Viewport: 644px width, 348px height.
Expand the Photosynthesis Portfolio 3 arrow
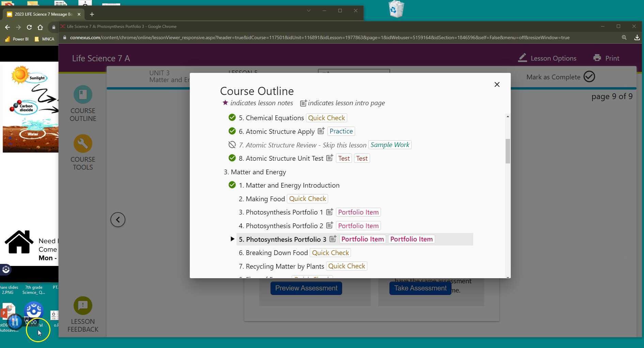pyautogui.click(x=232, y=239)
